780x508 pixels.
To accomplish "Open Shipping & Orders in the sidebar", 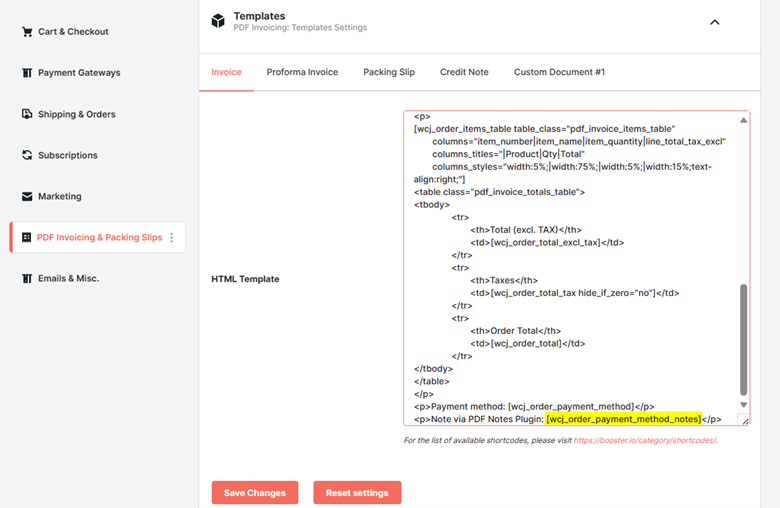I will click(x=77, y=114).
